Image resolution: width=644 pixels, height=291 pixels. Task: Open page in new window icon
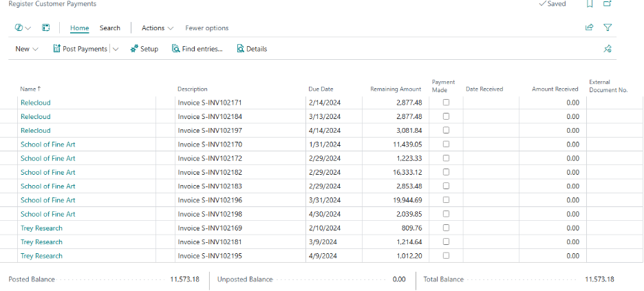(x=608, y=4)
